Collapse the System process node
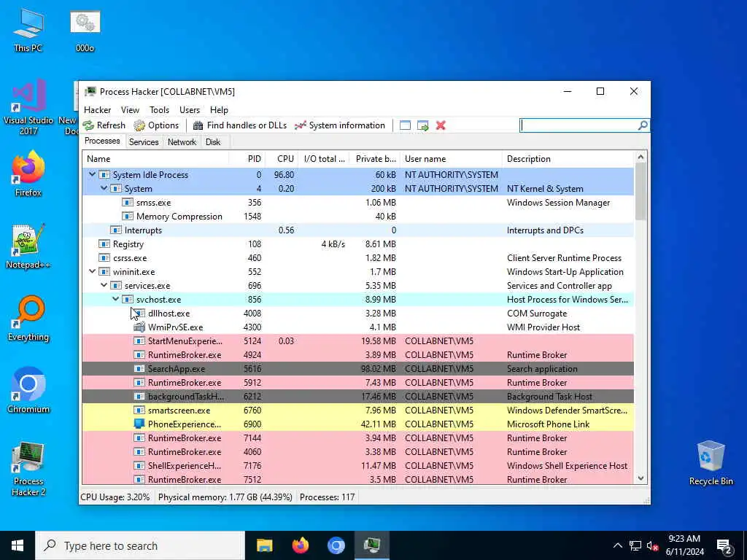The height and width of the screenshot is (560, 747). pos(104,189)
